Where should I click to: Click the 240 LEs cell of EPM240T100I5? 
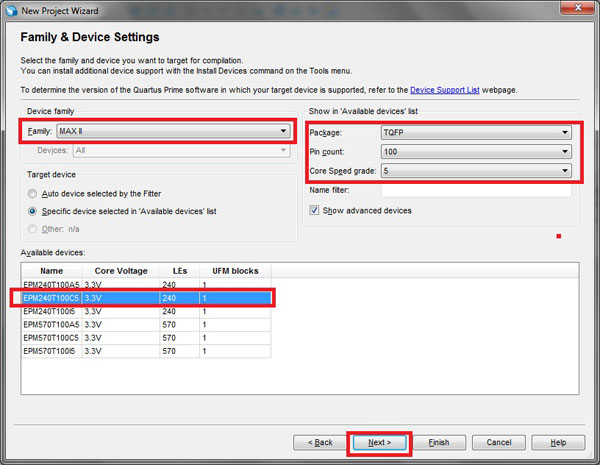pyautogui.click(x=179, y=312)
